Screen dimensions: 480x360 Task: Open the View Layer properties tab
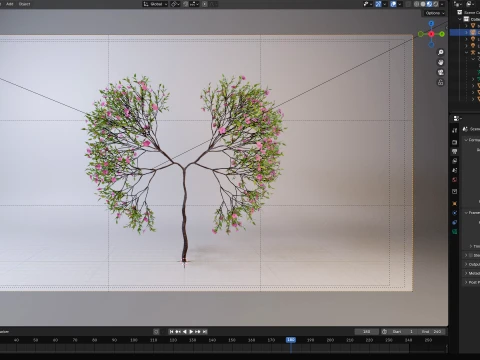pos(455,161)
